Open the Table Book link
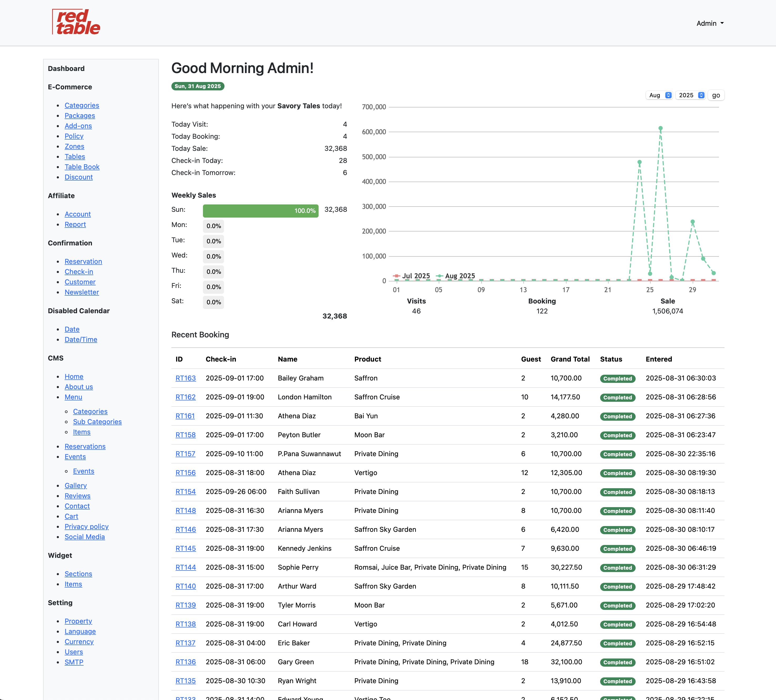Viewport: 776px width, 700px height. pos(82,167)
